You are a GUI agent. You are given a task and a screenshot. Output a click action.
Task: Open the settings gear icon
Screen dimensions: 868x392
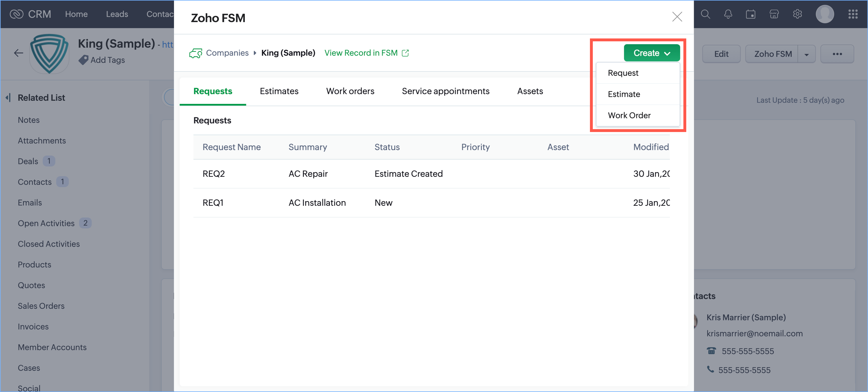point(797,14)
